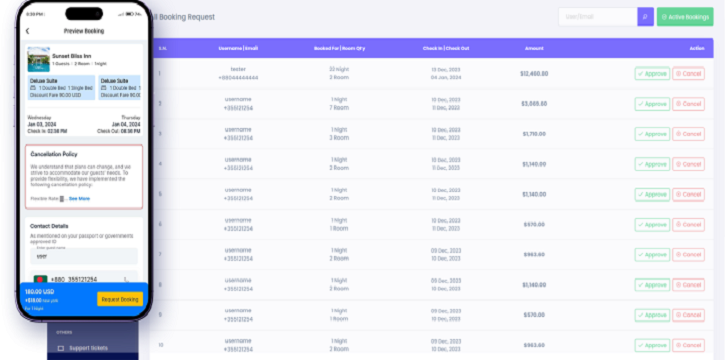The width and height of the screenshot is (725, 360).
Task: Click the search magnifier button
Action: pyautogui.click(x=645, y=17)
